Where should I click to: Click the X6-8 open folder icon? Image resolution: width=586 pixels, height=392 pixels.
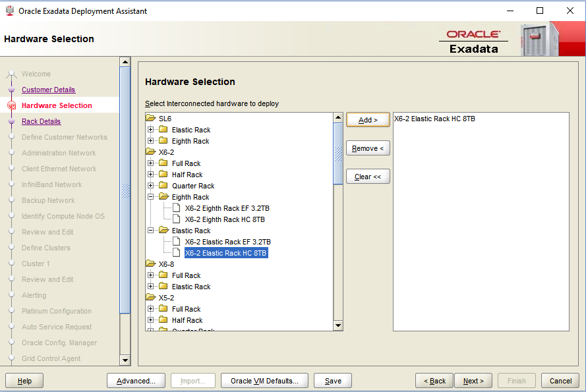click(x=151, y=264)
